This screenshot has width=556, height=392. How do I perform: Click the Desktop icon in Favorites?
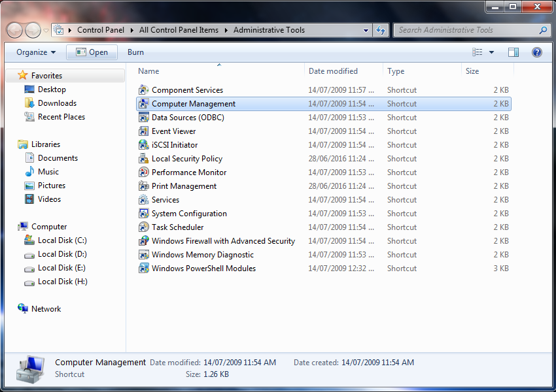coord(29,90)
